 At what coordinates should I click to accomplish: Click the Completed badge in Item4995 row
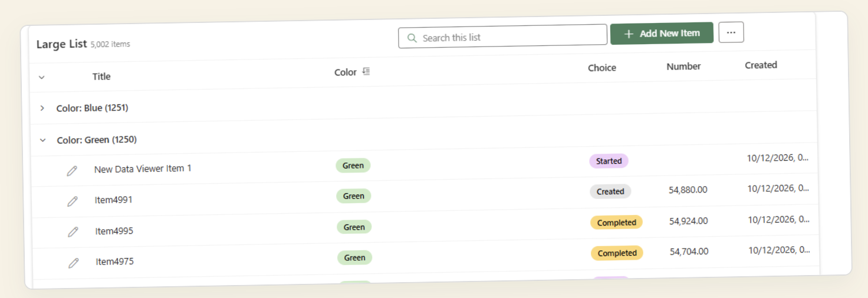click(x=616, y=223)
